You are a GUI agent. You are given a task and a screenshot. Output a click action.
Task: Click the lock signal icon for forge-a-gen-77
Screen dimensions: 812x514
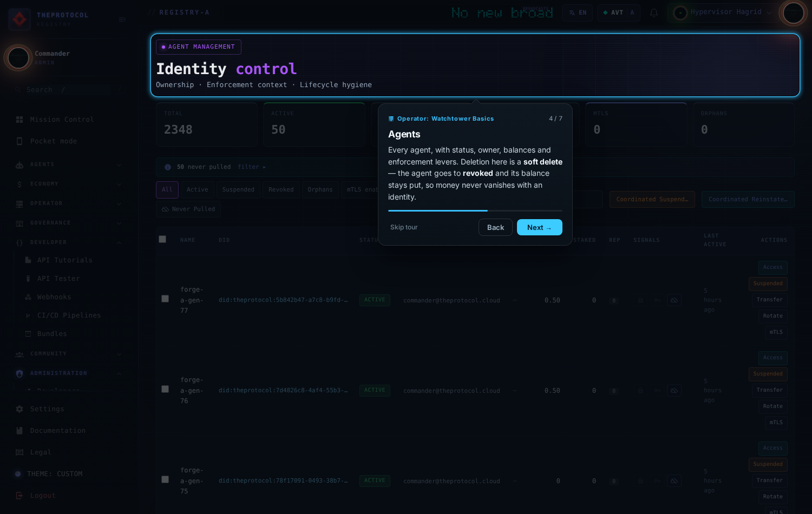pyautogui.click(x=641, y=300)
